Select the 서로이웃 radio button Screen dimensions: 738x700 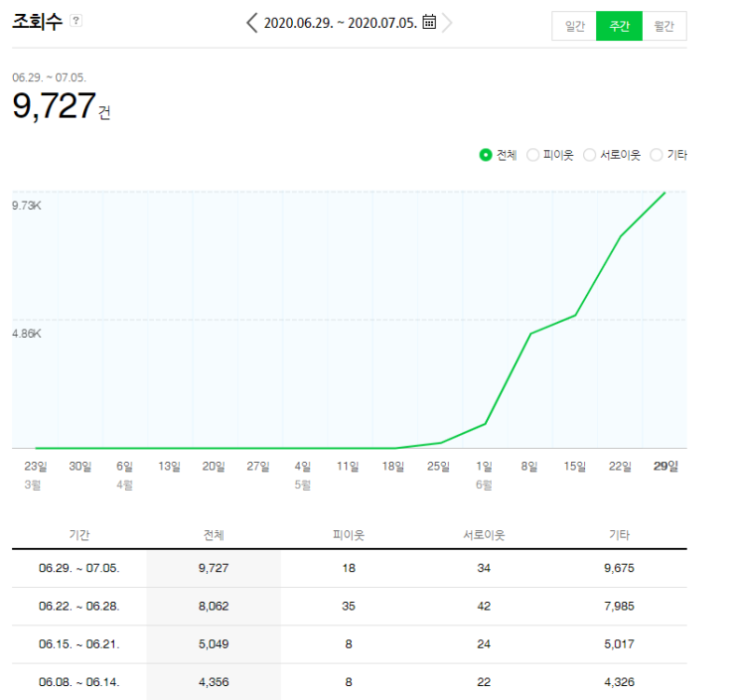[x=589, y=155]
